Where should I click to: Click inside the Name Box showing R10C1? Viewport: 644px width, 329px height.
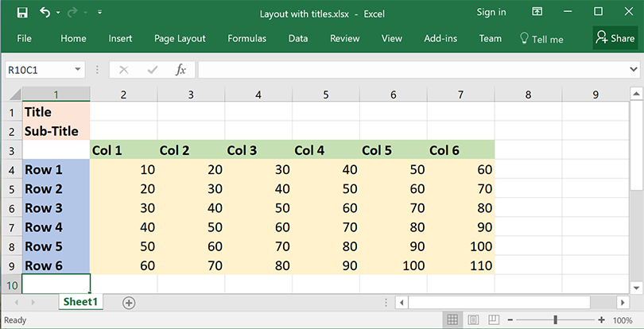tap(39, 70)
